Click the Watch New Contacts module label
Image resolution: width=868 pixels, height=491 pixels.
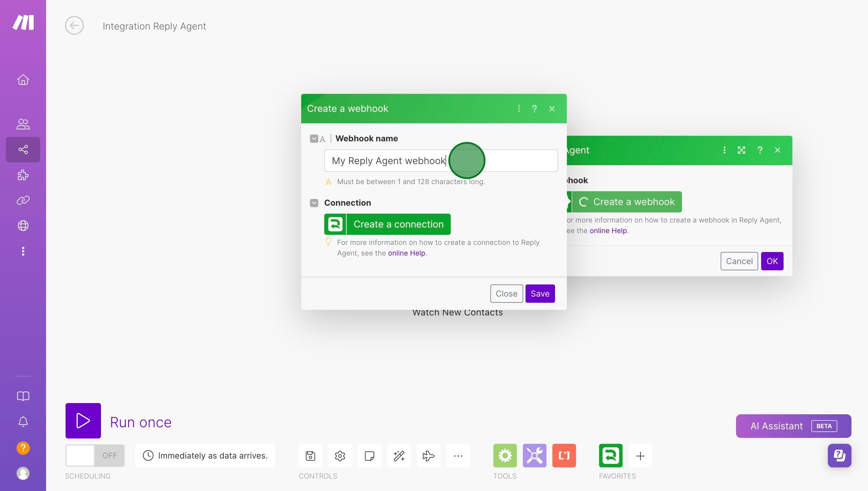point(457,313)
